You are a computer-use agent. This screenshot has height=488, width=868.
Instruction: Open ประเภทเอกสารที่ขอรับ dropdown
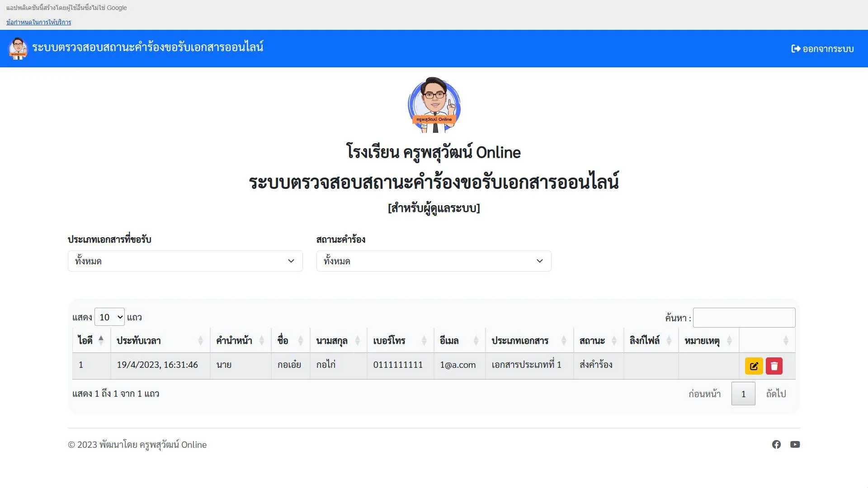coord(185,261)
